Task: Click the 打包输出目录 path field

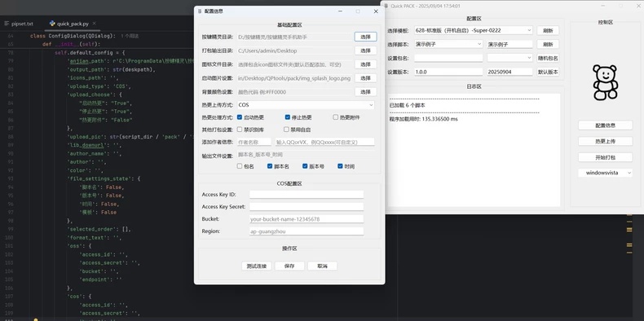Action: point(294,51)
